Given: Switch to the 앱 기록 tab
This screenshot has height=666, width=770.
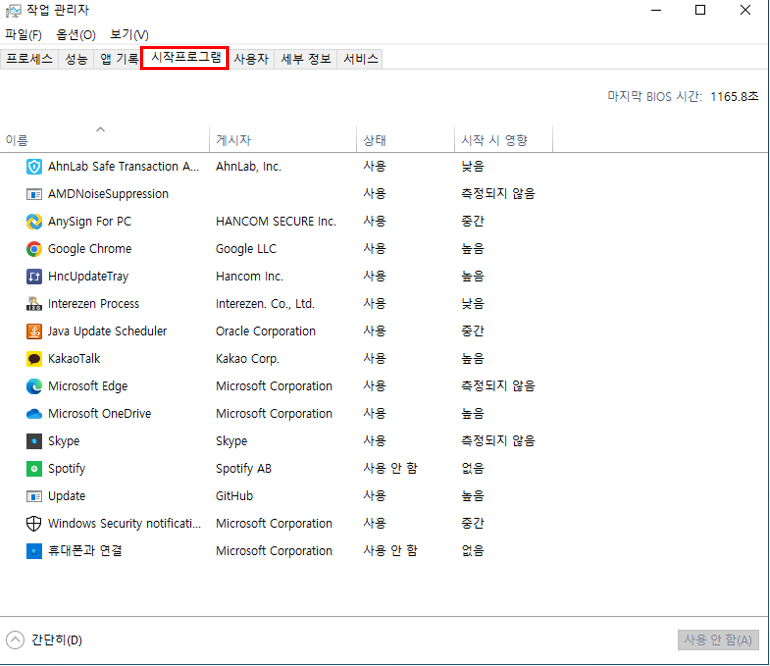Looking at the screenshot, I should pyautogui.click(x=118, y=59).
